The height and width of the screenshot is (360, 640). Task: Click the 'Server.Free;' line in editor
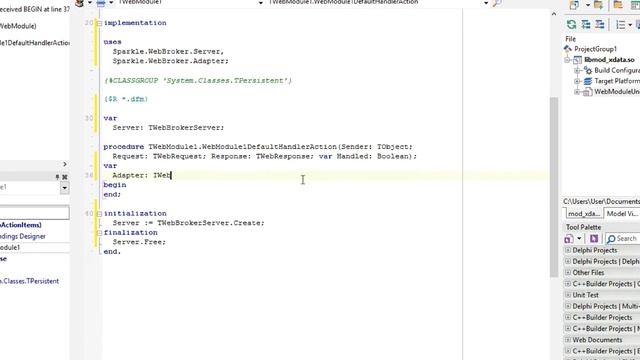coord(139,242)
